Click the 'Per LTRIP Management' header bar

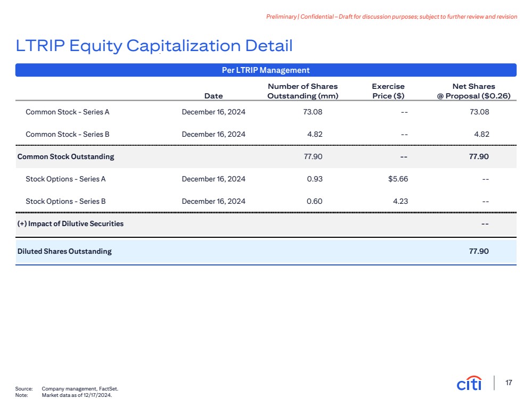click(266, 70)
